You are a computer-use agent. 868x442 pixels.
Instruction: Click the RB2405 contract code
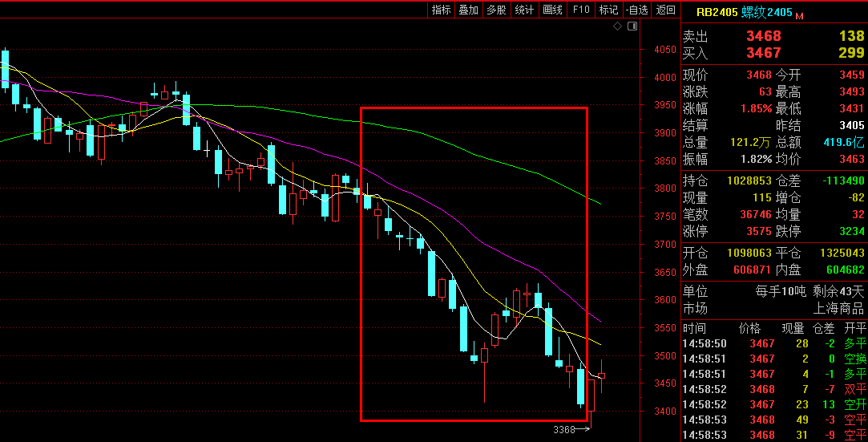pos(716,12)
